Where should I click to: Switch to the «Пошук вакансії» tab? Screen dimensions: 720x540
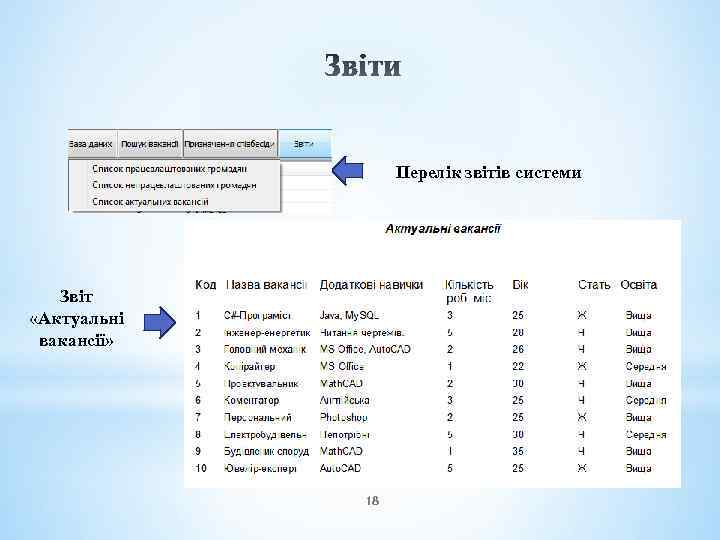tap(150, 144)
